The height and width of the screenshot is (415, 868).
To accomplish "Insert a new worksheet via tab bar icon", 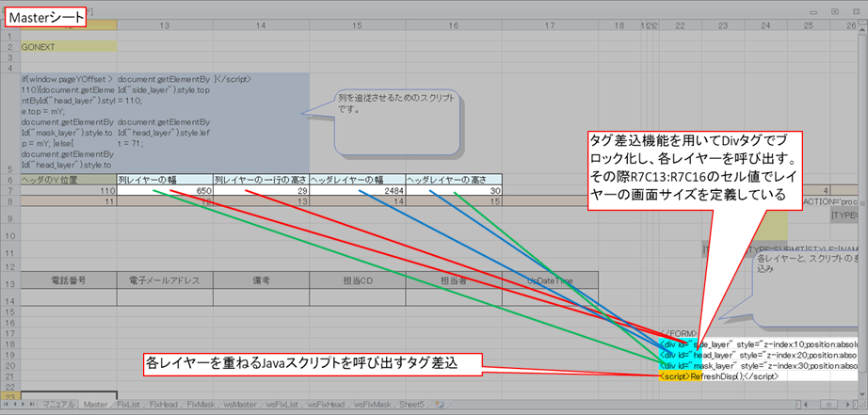I will (x=439, y=405).
